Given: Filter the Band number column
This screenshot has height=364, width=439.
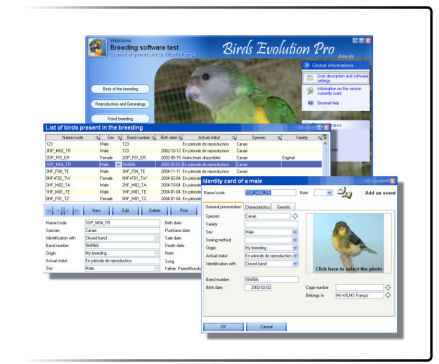Looking at the screenshot, I should pyautogui.click(x=154, y=138).
